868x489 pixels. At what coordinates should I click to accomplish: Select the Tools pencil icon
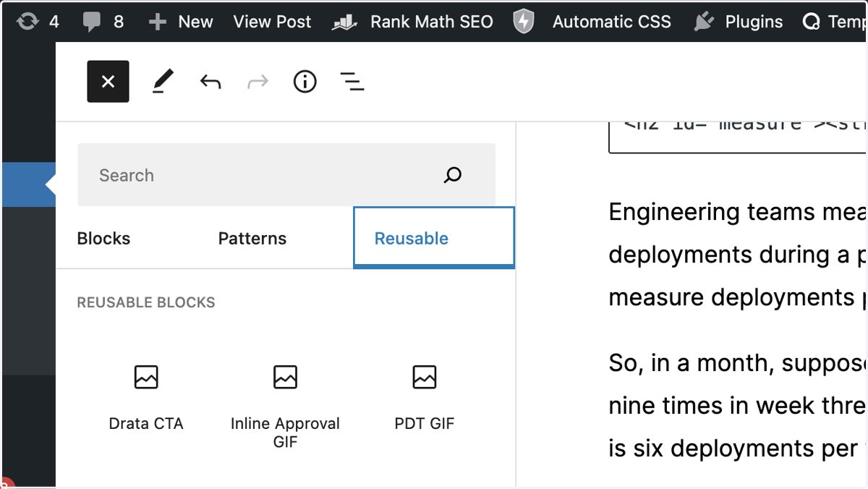click(163, 82)
